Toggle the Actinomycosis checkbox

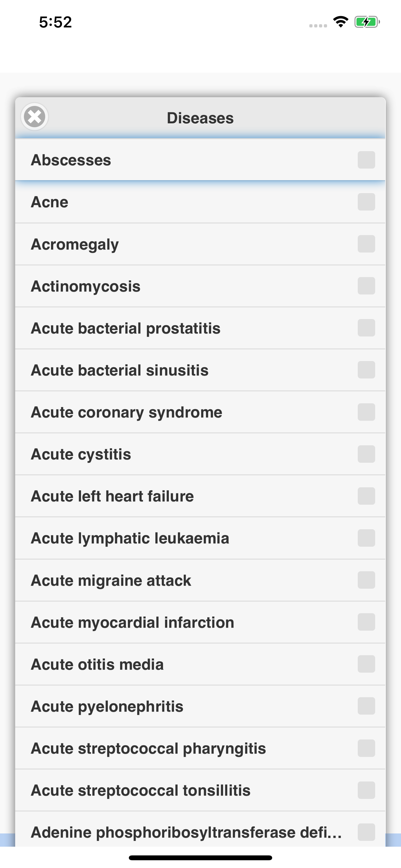[366, 286]
